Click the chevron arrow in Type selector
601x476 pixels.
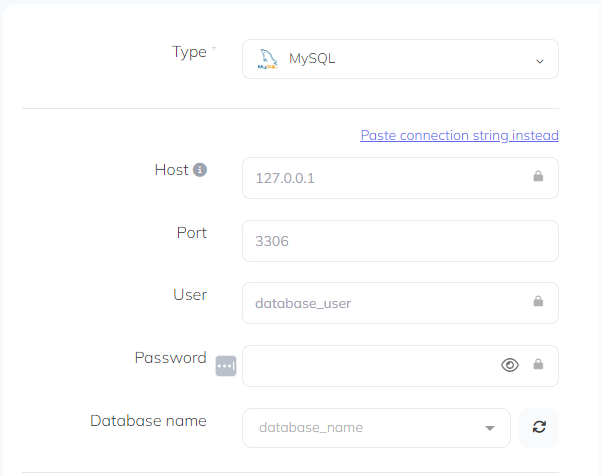539,61
